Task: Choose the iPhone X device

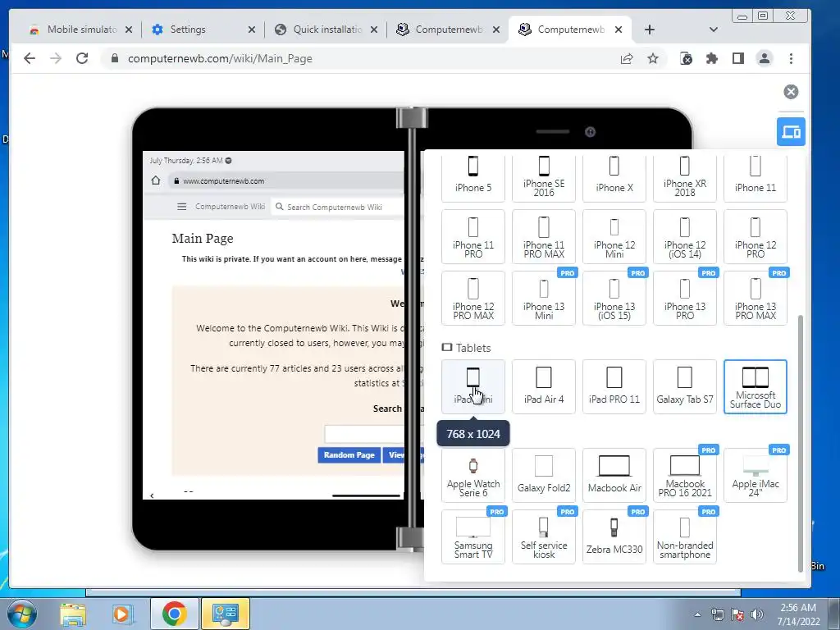Action: click(614, 178)
